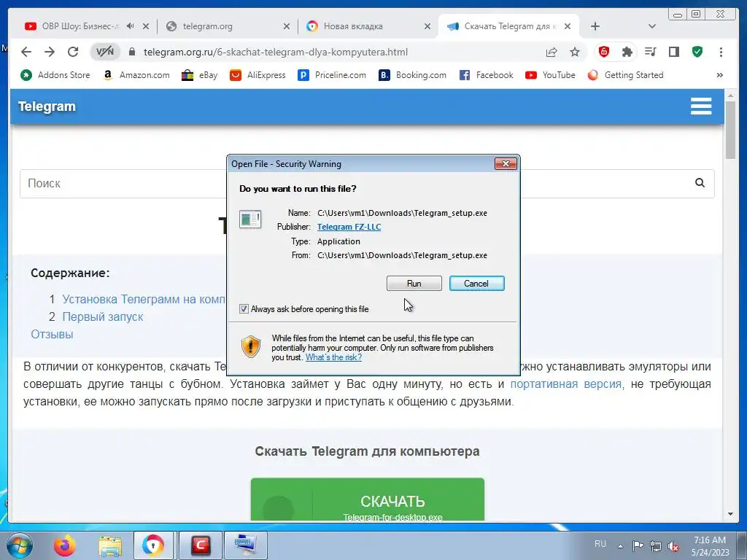Open a new tab with plus button

pos(595,26)
